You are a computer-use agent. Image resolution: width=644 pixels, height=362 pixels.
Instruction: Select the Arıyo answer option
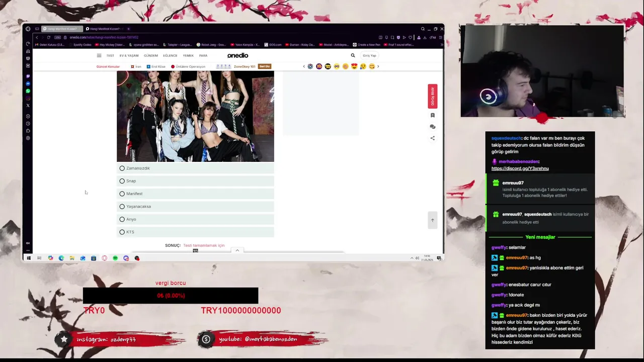[195, 219]
